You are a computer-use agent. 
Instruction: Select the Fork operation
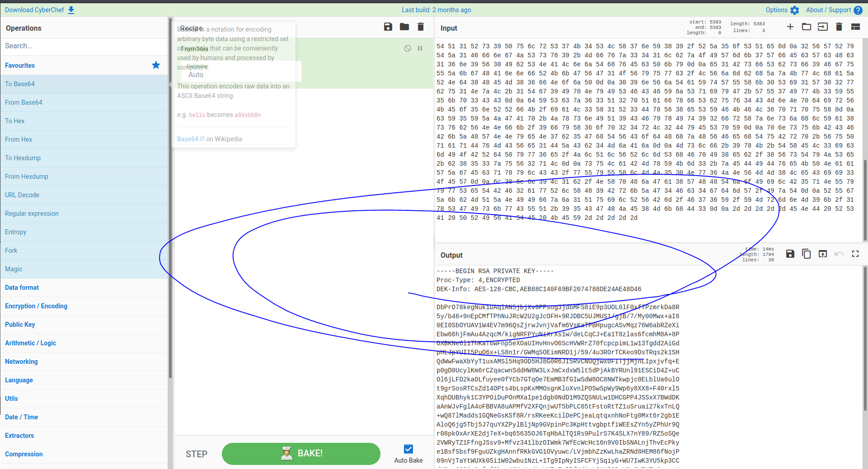[x=84, y=251]
